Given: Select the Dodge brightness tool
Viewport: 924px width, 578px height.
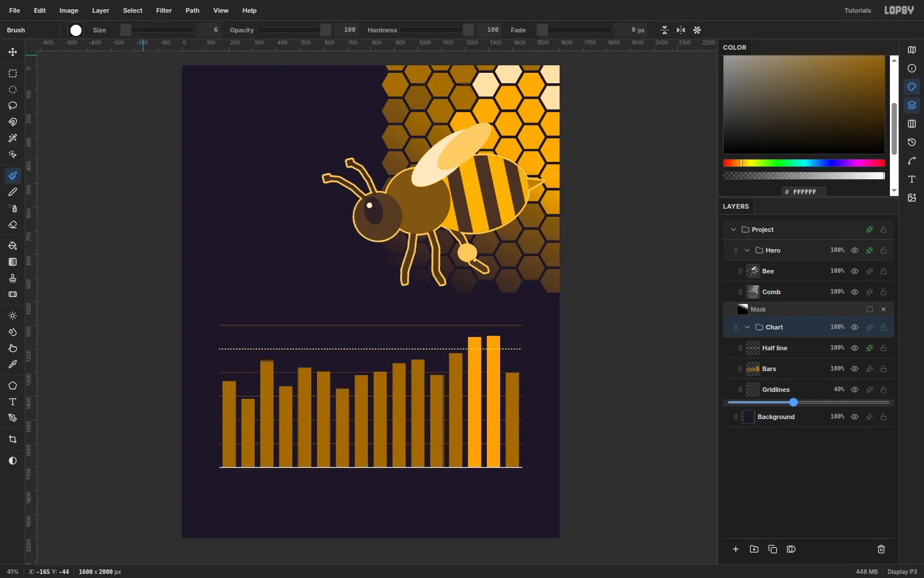Looking at the screenshot, I should coord(13,316).
